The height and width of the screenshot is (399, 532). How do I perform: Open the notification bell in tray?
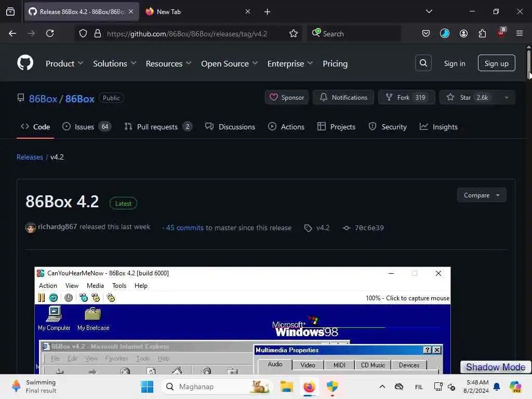coord(497,387)
